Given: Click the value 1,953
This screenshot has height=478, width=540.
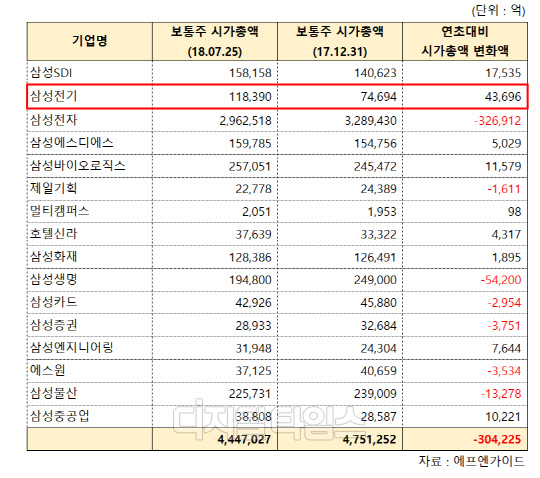Looking at the screenshot, I should [x=382, y=212].
